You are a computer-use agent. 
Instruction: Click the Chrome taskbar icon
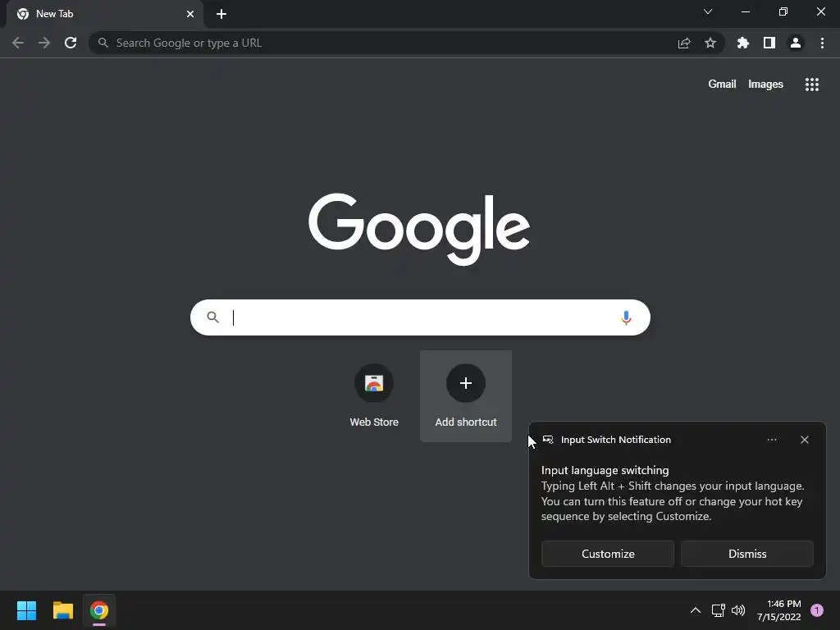coord(99,610)
